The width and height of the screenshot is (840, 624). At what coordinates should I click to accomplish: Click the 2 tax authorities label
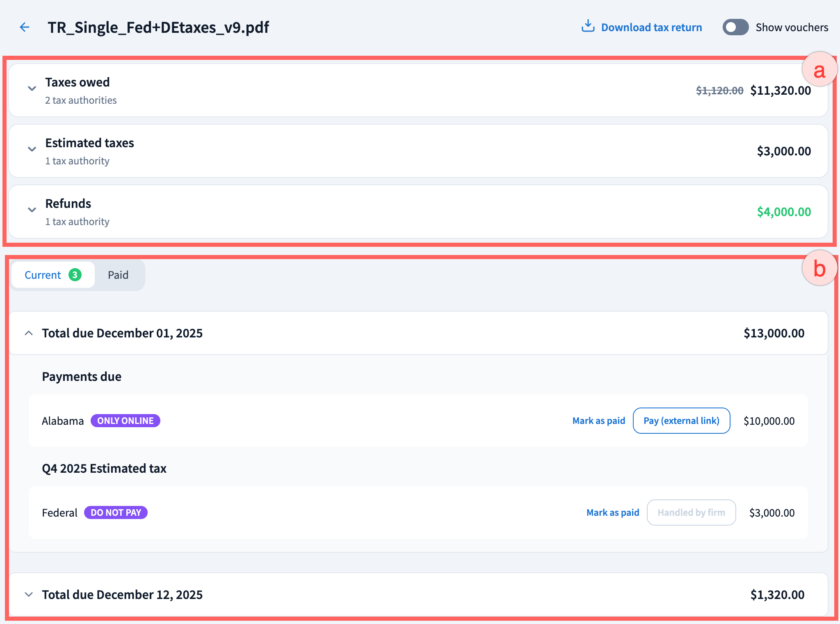pyautogui.click(x=81, y=100)
